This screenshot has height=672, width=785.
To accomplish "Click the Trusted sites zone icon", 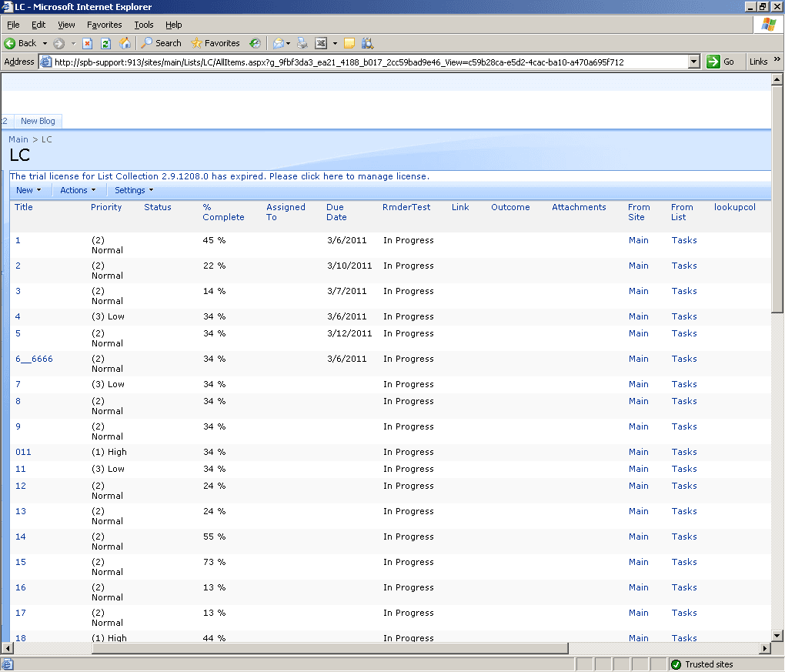I will point(676,664).
